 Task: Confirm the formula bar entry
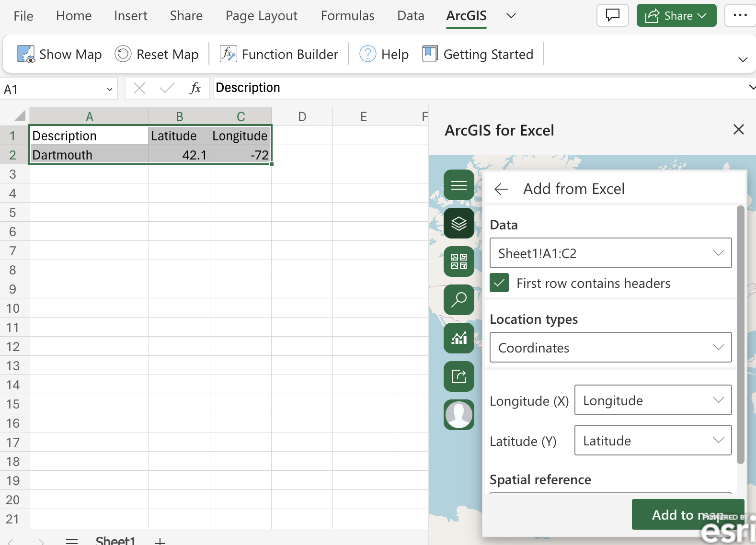[x=167, y=88]
